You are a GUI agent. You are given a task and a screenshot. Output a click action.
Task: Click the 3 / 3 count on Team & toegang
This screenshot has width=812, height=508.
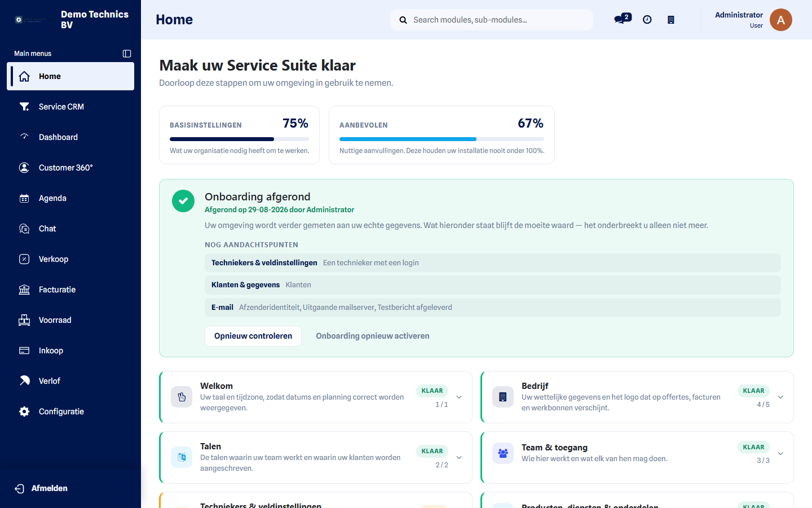tap(763, 461)
